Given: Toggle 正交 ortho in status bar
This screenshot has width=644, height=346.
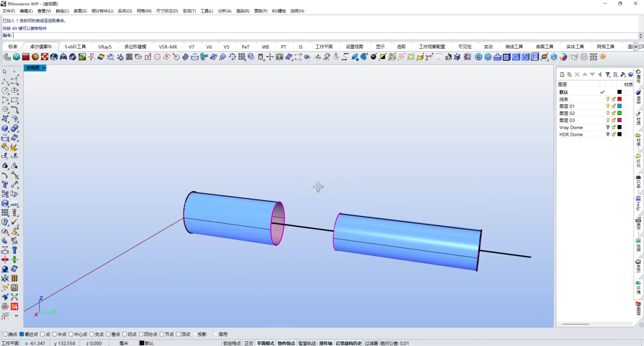Looking at the screenshot, I should point(249,343).
